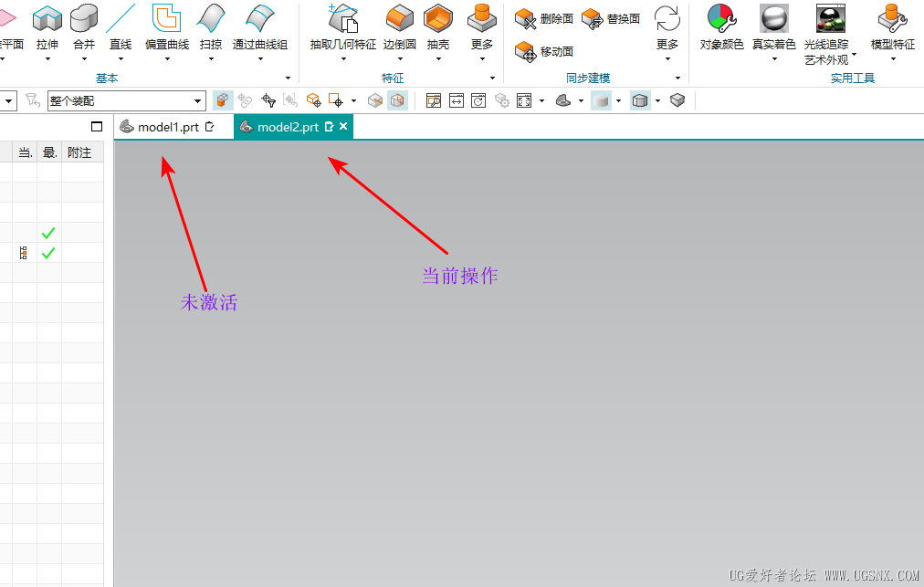Expand the dropdown arrow under 真实着色
This screenshot has width=924, height=587.
click(773, 59)
